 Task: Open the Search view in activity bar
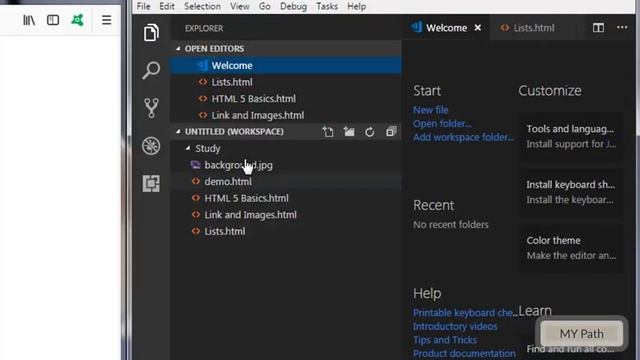pyautogui.click(x=151, y=70)
